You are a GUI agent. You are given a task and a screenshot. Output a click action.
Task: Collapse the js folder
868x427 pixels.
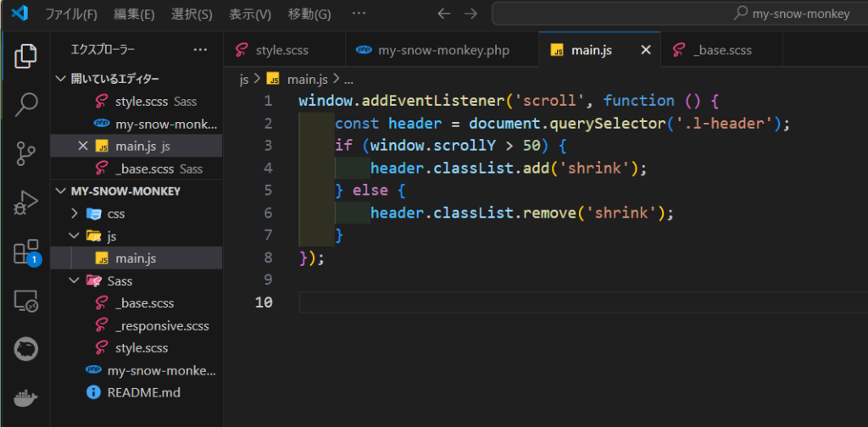136,236
